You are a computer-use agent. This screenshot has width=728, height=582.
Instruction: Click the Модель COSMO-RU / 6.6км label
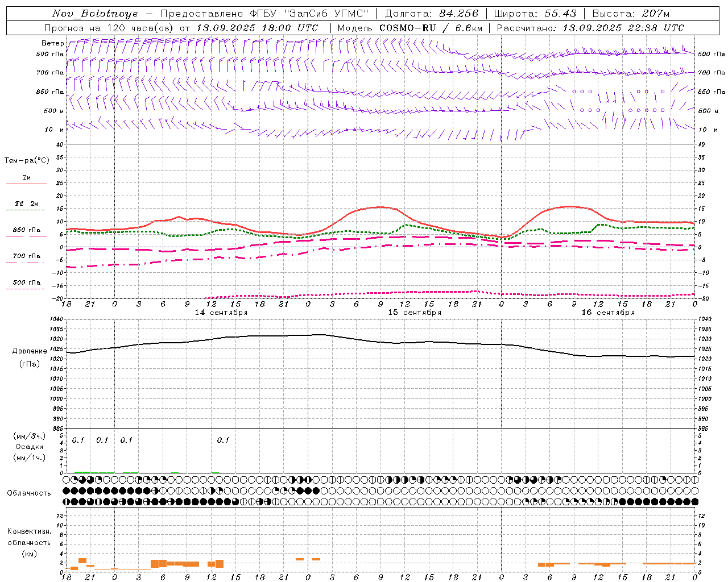tap(409, 28)
